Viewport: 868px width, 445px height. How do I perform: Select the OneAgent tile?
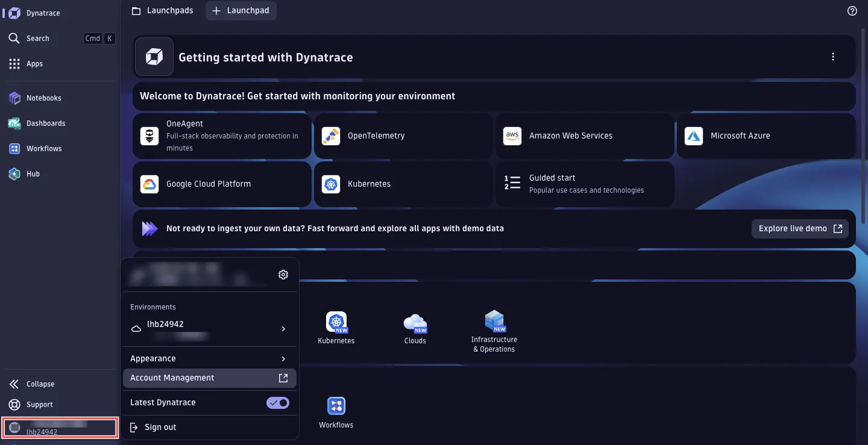[222, 135]
